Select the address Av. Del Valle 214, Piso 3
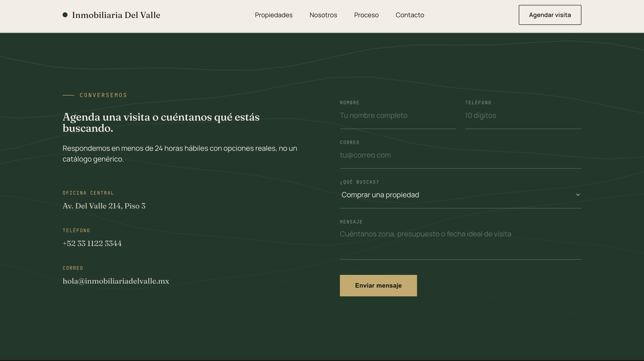This screenshot has height=361, width=644. pos(104,206)
